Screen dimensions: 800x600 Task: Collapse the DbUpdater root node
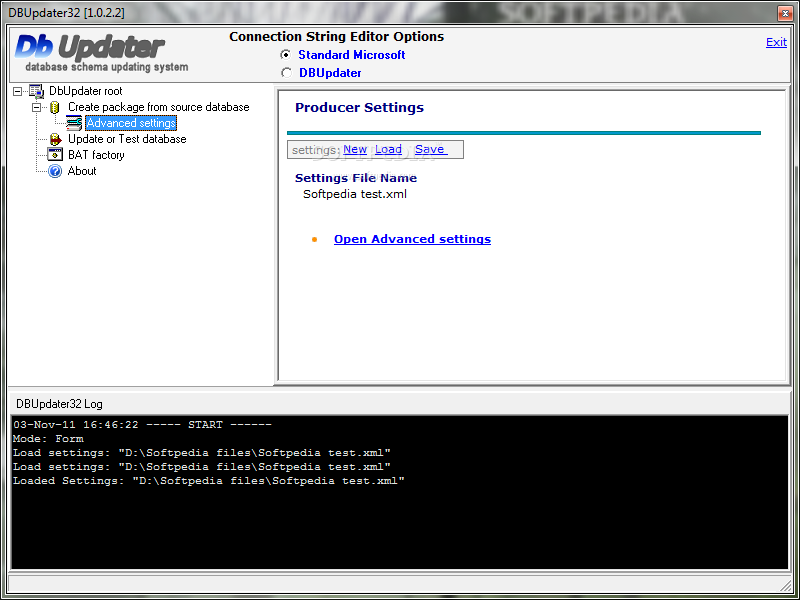(18, 91)
